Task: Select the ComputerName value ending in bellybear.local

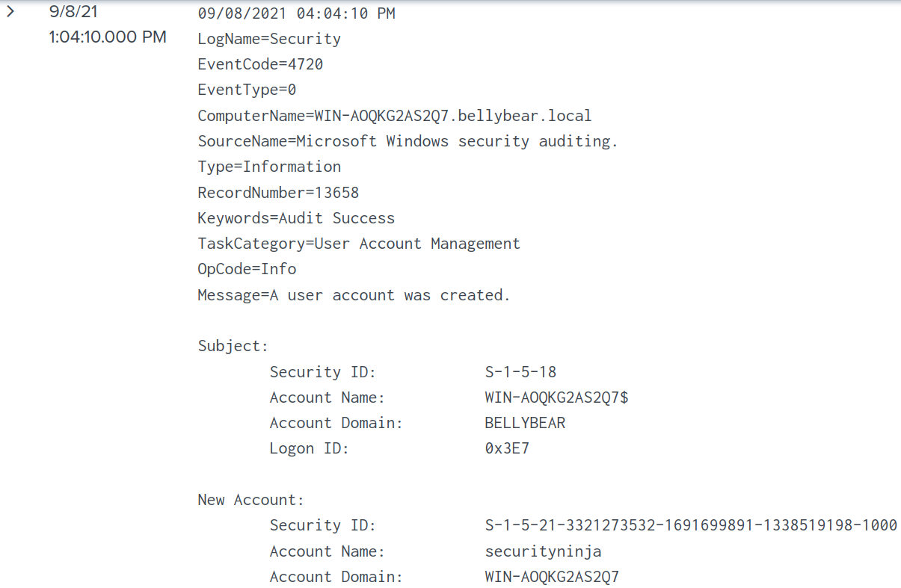Action: coord(453,116)
